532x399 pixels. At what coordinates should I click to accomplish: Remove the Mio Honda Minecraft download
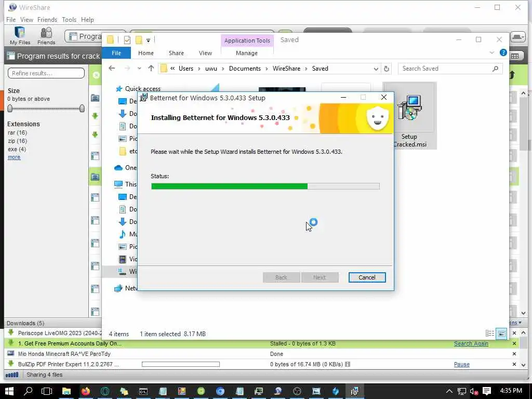click(514, 354)
